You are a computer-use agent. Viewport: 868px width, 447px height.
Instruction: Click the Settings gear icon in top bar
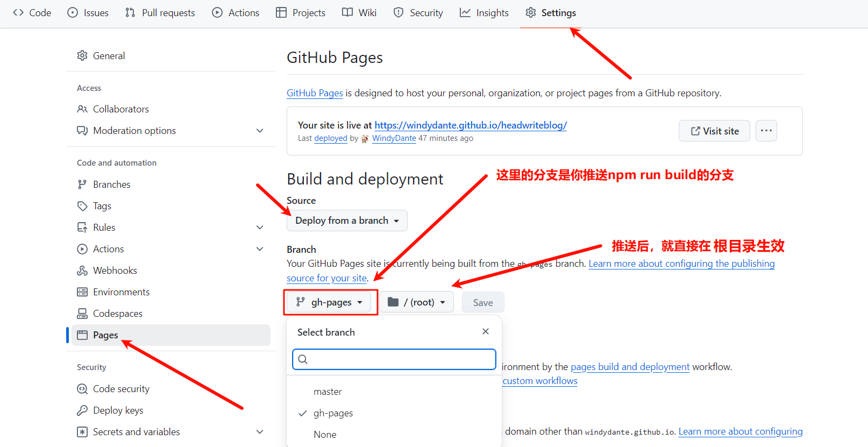coord(531,12)
